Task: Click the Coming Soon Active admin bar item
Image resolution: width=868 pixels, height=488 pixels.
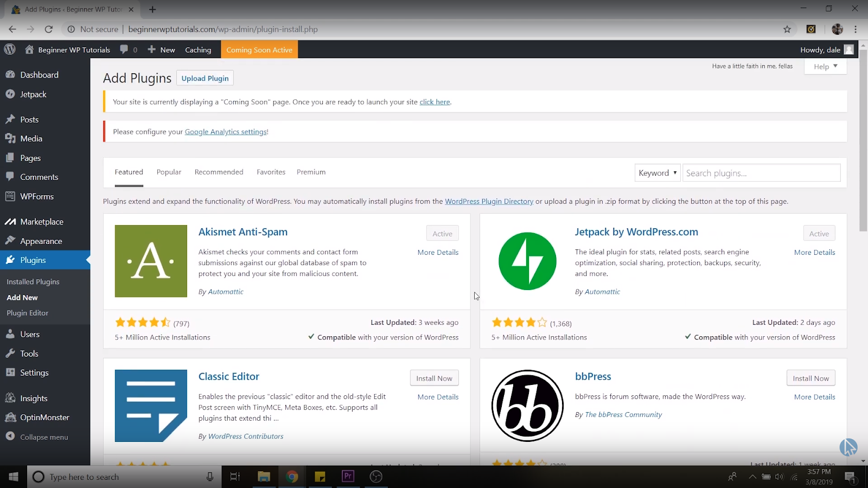Action: 259,49
